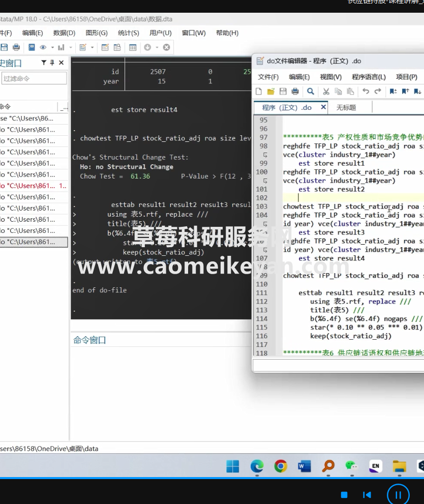Expand the dropdown arrow beside the Viewer eye icon

52,48
